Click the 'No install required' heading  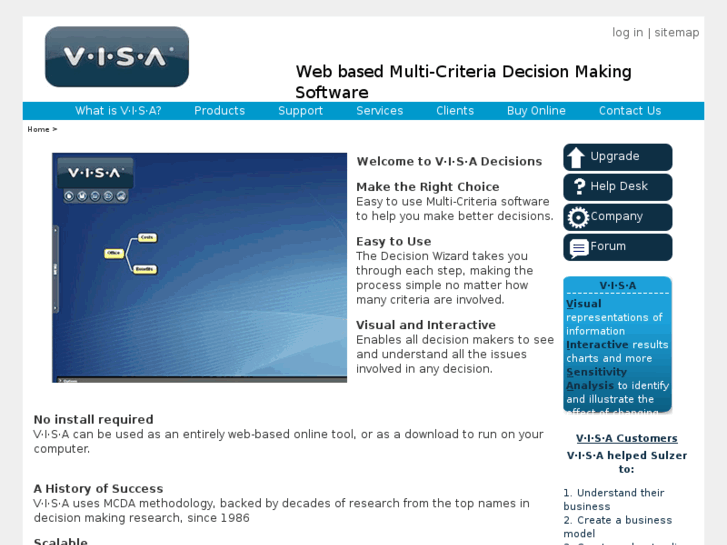click(x=93, y=420)
